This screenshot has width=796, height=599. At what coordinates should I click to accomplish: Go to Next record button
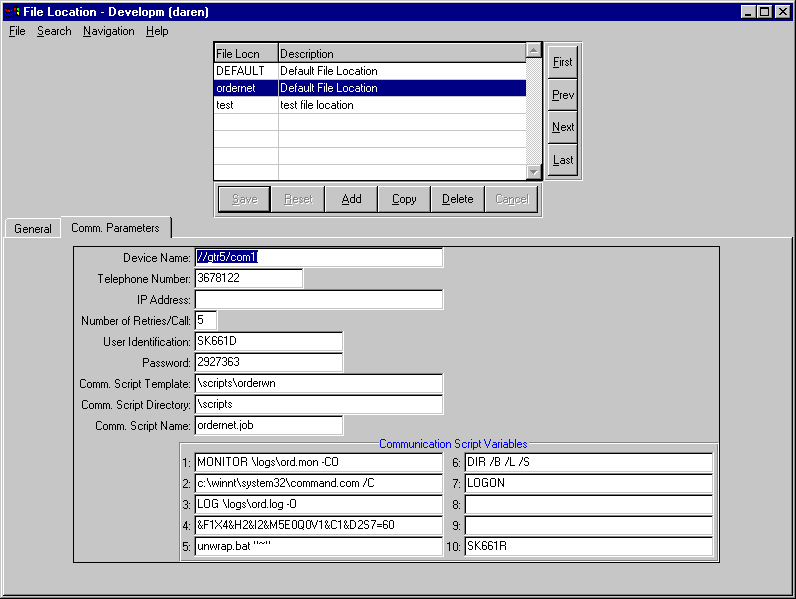point(563,127)
